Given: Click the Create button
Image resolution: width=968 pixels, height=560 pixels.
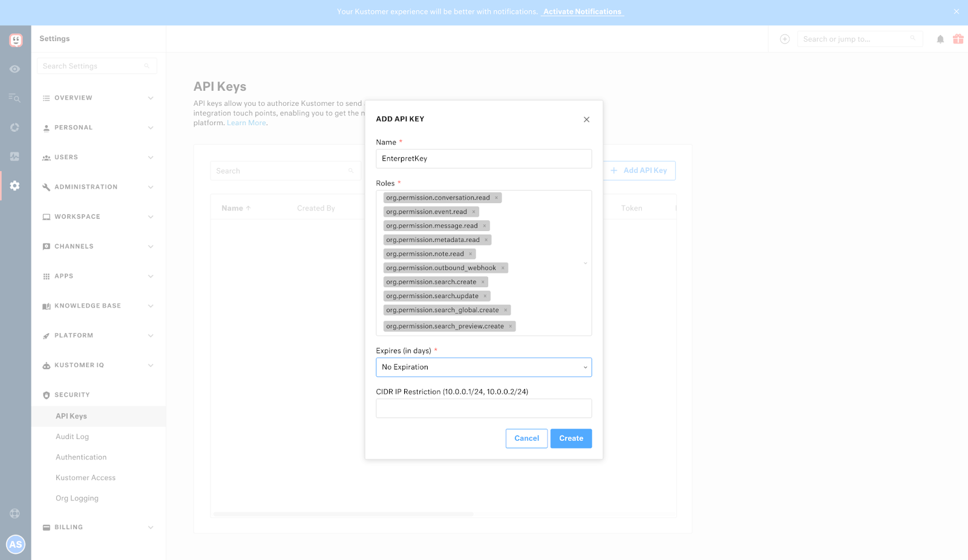Looking at the screenshot, I should 571,438.
